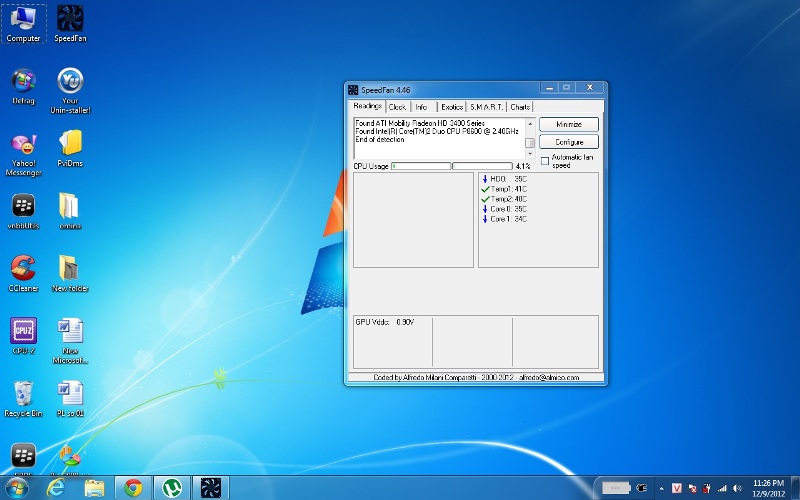The image size is (800, 500).
Task: Show hidden system tray icons
Action: pos(660,488)
